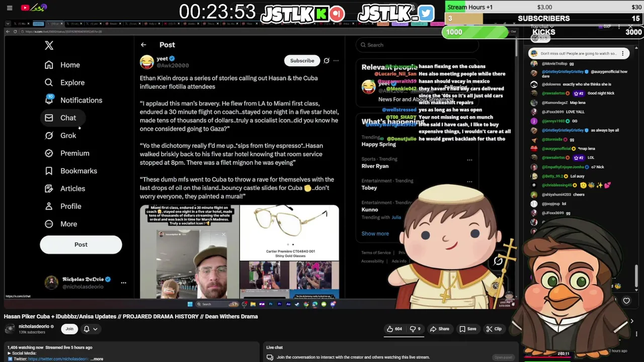Image resolution: width=644 pixels, height=362 pixels.
Task: Click the Join membership button
Action: (x=69, y=329)
